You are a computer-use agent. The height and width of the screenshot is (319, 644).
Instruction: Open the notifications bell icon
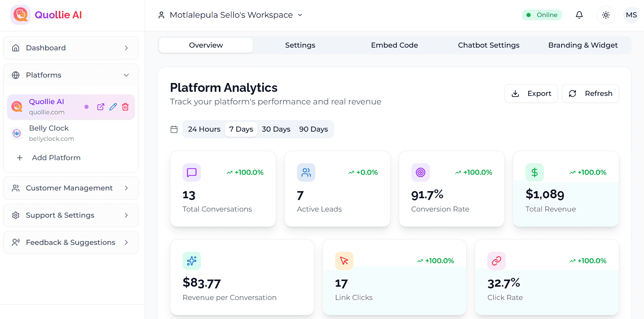point(579,15)
